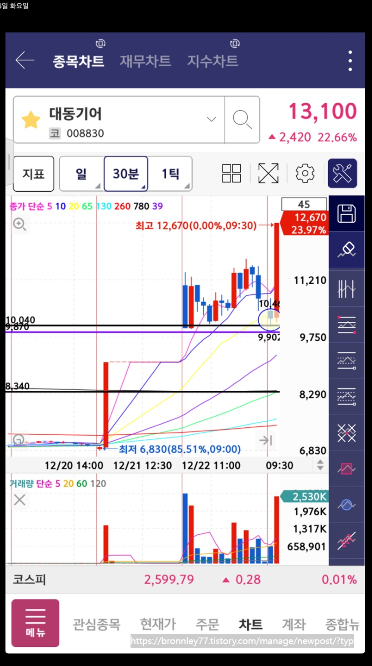Toggle the drawing tools wrench icon
This screenshot has width=372, height=666.
pyautogui.click(x=342, y=173)
